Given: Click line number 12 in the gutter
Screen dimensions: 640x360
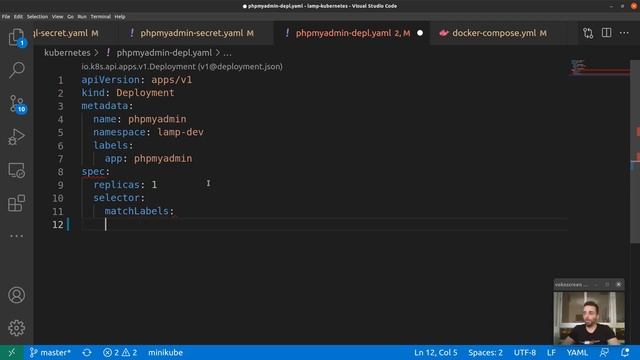Looking at the screenshot, I should point(58,224).
